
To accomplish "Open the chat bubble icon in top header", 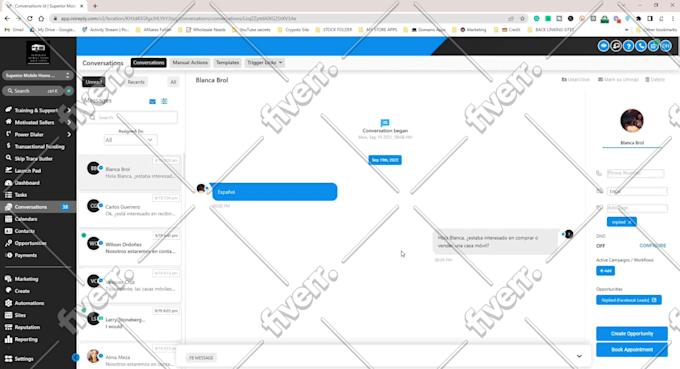I will tap(603, 46).
